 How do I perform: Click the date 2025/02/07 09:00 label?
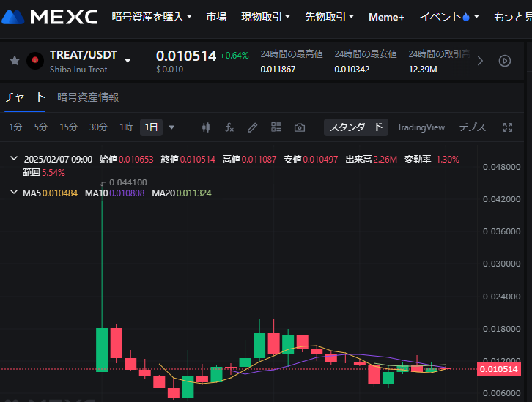[x=58, y=160]
